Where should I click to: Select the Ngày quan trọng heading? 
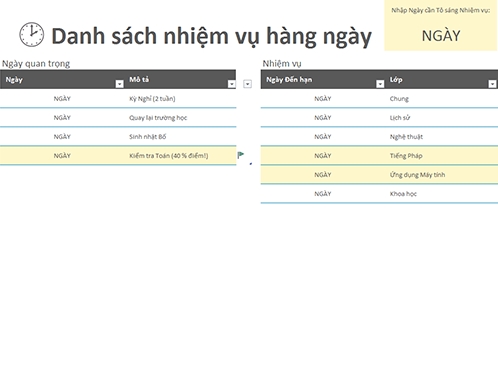[x=36, y=64]
